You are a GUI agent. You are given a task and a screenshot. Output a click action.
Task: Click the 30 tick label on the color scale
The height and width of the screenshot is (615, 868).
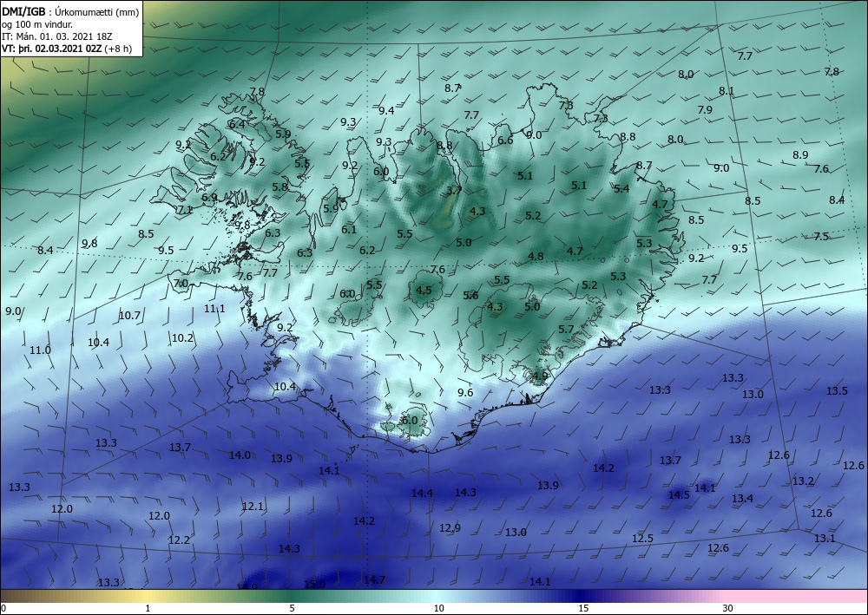pos(727,609)
